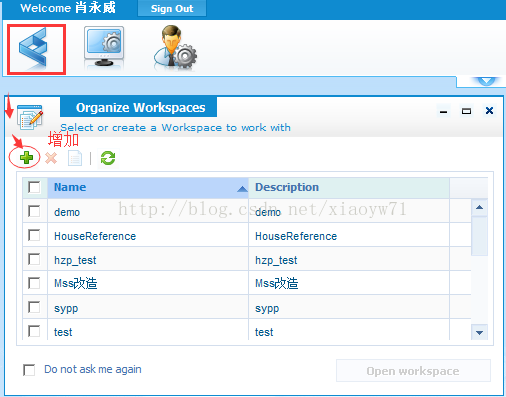Click the copy workspace document icon

coord(75,158)
